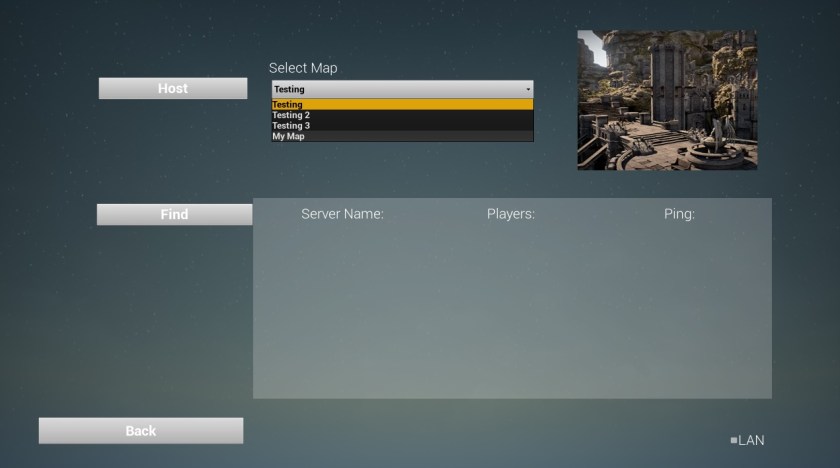
Task: Click the Ping column header
Action: coord(679,214)
